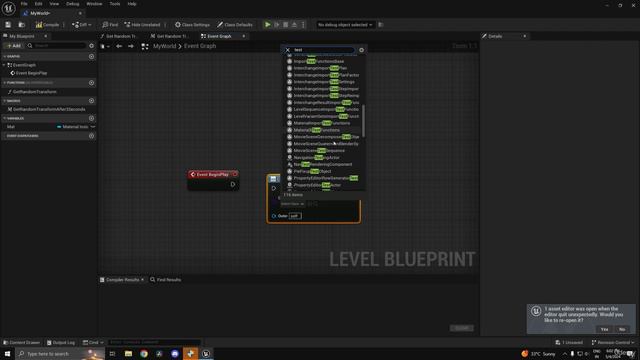Click No on the re-open prompt
This screenshot has width=640, height=360.
click(622, 329)
